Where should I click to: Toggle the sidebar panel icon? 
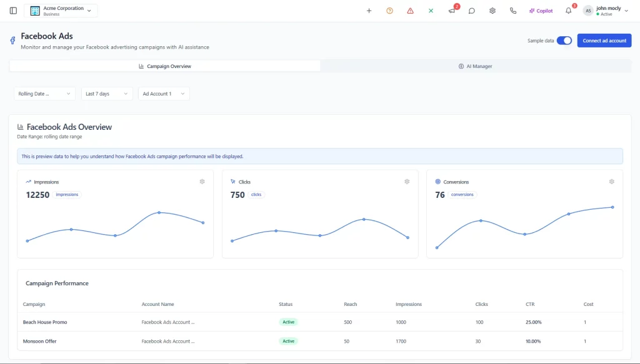point(13,11)
